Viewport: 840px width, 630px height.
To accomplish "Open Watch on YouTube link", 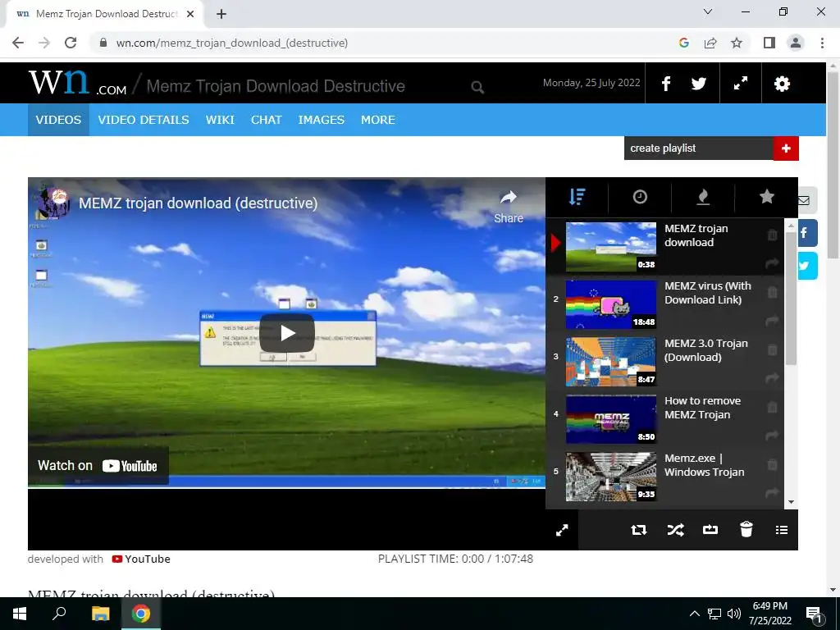I will point(98,466).
